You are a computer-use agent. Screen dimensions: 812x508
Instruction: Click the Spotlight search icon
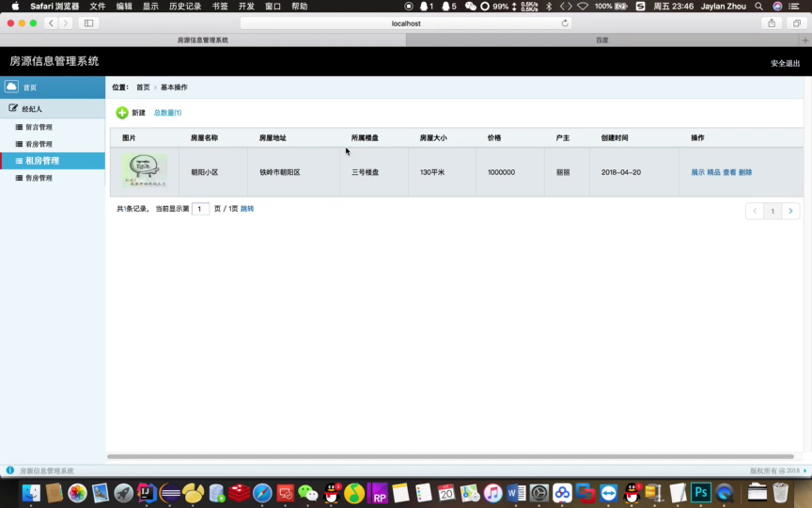click(758, 7)
